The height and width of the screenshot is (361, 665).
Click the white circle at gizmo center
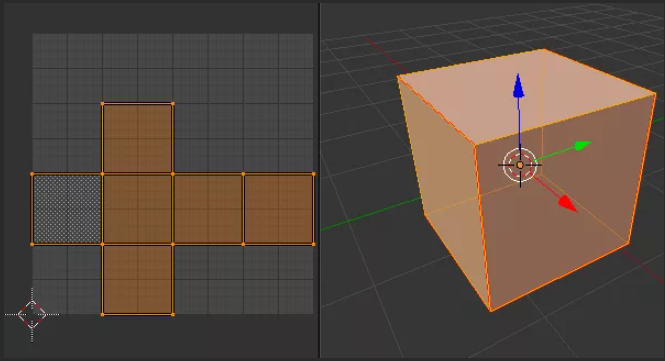click(520, 165)
